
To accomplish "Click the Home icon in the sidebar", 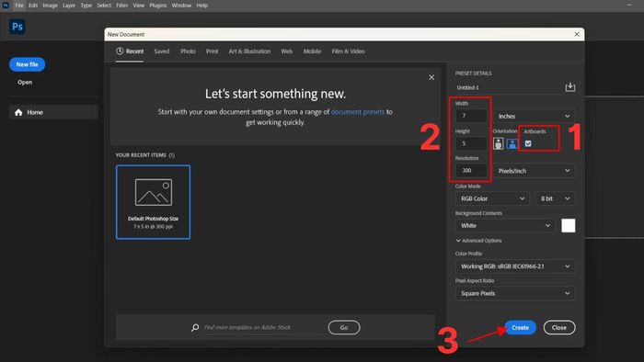I will point(18,112).
